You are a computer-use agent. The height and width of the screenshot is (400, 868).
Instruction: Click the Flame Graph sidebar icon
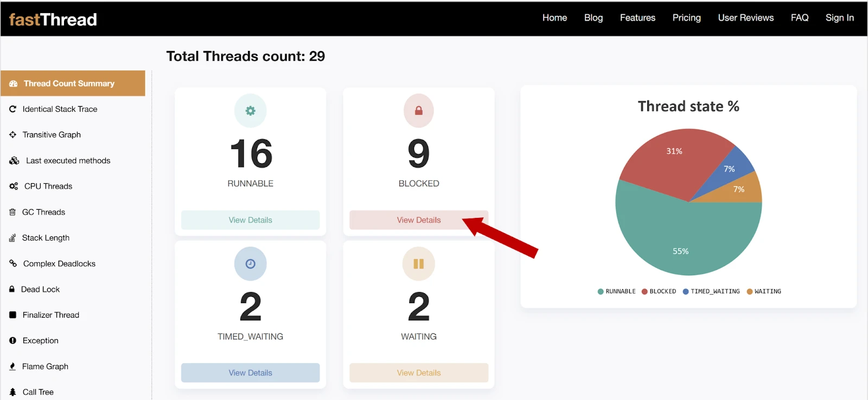click(12, 366)
